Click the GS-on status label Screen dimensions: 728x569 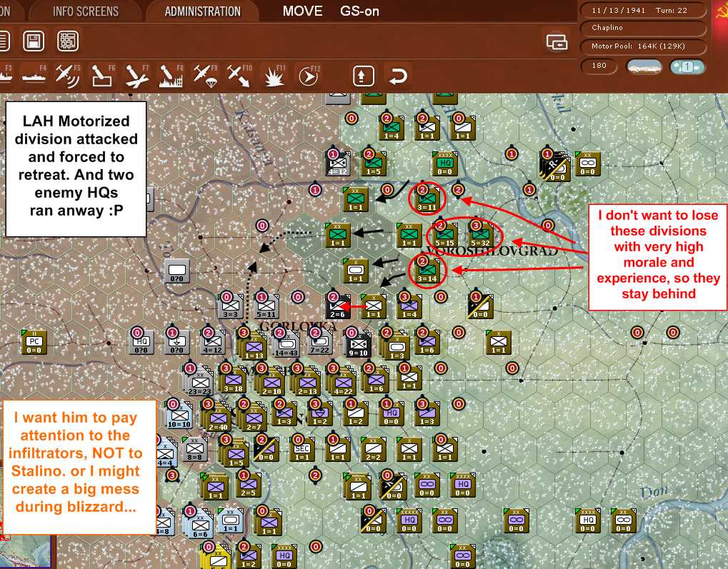[x=359, y=11]
